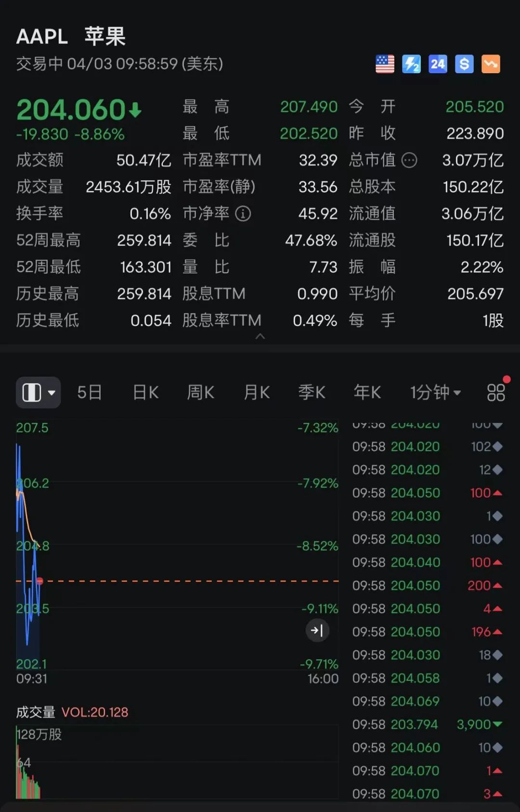Select the 204.050 trade with 196 shares
520x812 pixels.
(x=428, y=632)
